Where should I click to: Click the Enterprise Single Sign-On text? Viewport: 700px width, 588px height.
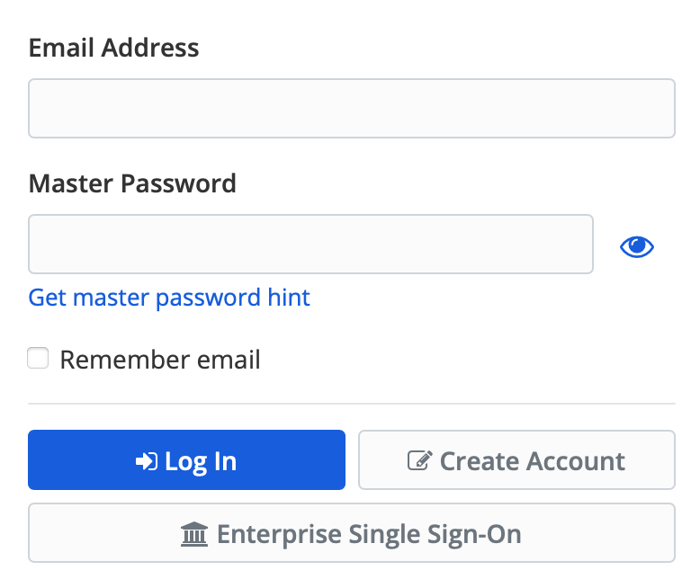pyautogui.click(x=369, y=534)
